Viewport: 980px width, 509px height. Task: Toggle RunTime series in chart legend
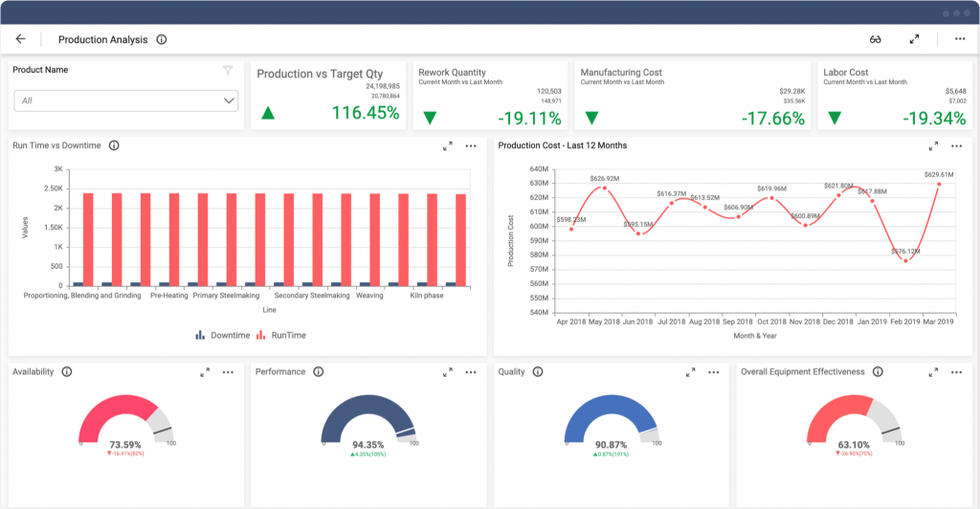(x=281, y=336)
